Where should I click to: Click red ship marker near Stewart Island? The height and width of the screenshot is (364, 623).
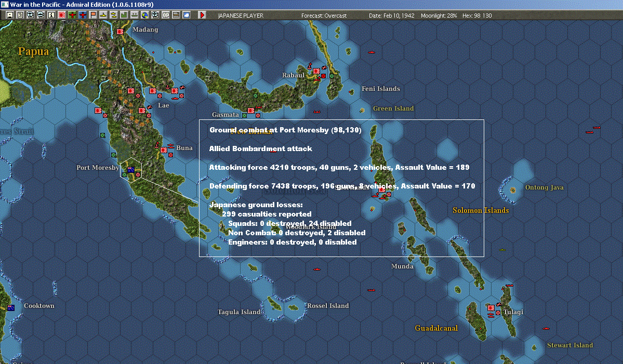click(x=546, y=328)
